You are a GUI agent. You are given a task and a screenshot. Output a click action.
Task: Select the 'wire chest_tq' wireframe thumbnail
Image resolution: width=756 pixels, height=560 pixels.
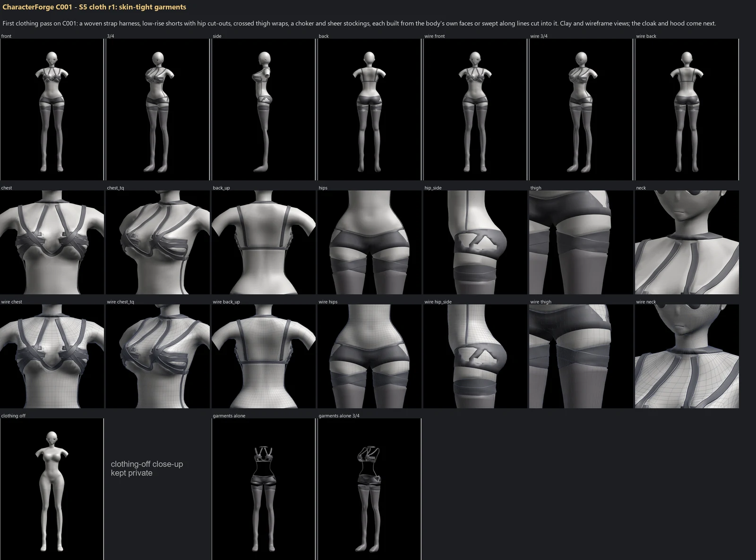coord(158,356)
